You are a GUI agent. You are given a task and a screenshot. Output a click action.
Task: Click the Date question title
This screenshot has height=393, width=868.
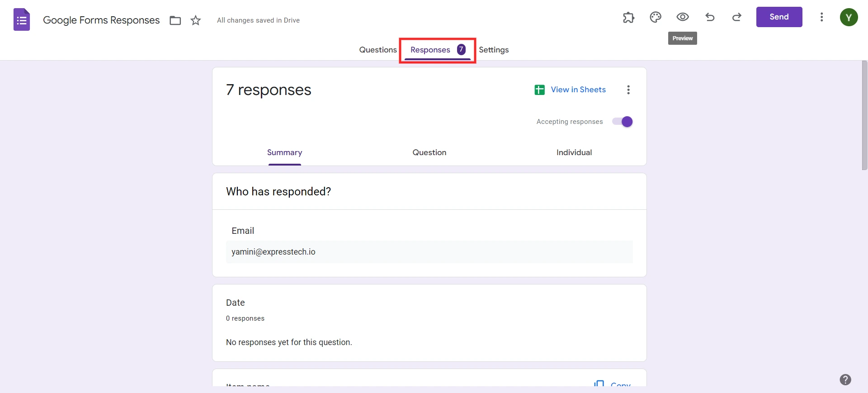(x=236, y=303)
